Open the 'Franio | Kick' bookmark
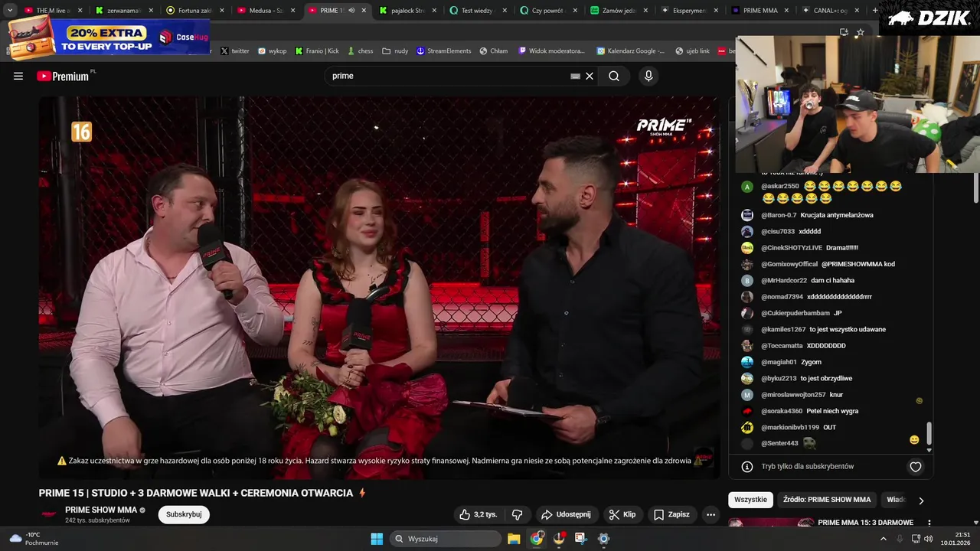 click(316, 51)
